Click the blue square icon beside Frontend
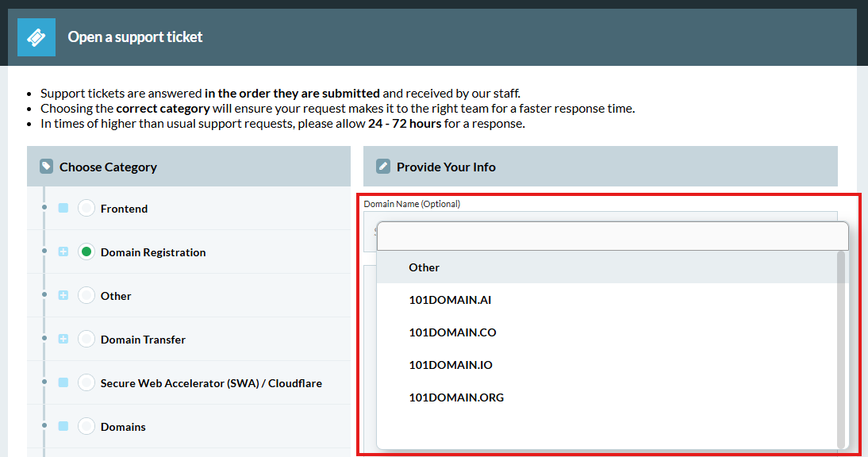Image resolution: width=868 pixels, height=457 pixels. (62, 208)
